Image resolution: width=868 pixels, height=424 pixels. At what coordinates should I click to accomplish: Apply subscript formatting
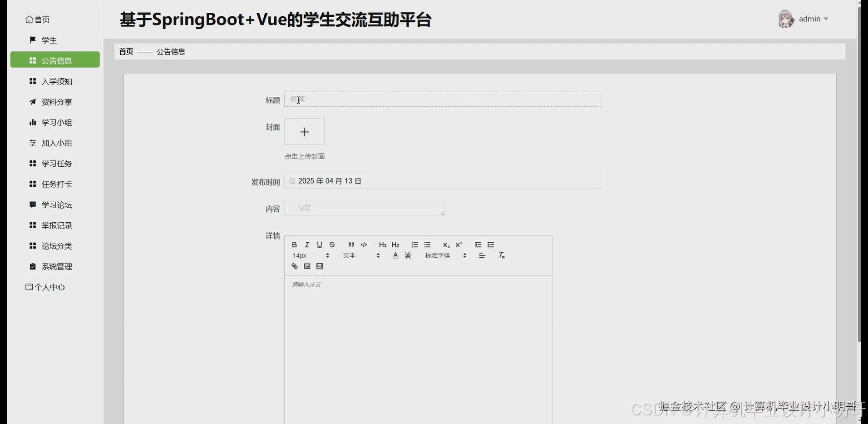[x=446, y=244]
